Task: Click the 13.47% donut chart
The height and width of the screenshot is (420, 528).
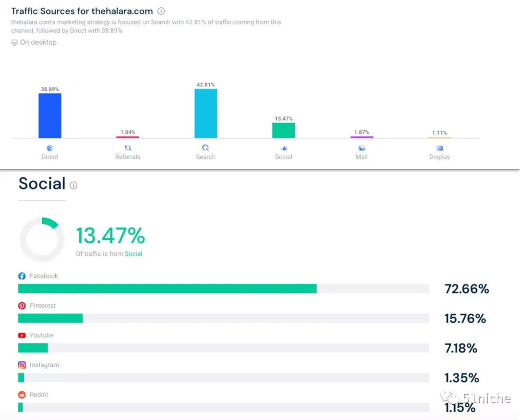Action: point(42,239)
